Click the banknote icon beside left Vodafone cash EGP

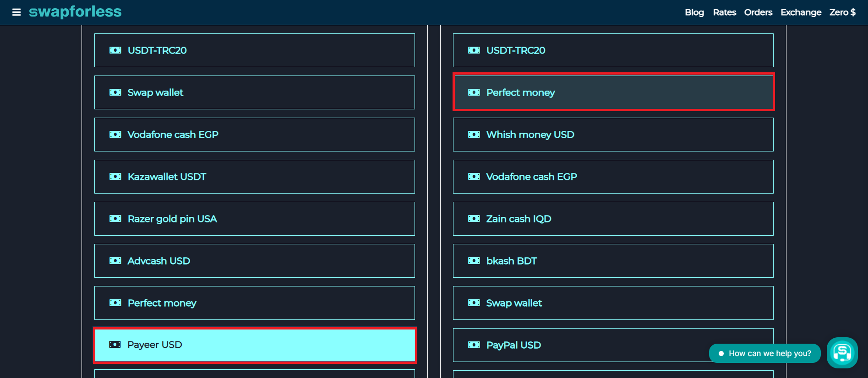point(115,135)
